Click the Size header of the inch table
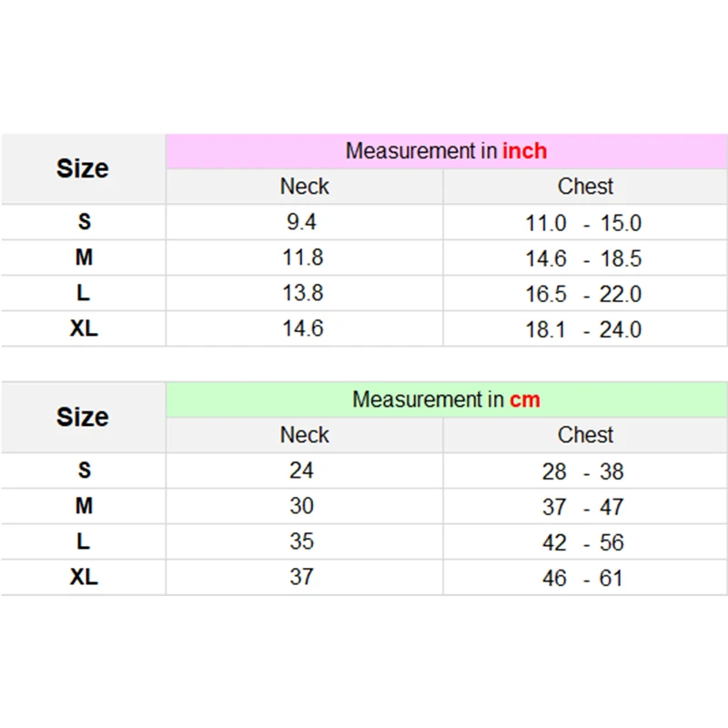The width and height of the screenshot is (728, 728). pos(83,168)
